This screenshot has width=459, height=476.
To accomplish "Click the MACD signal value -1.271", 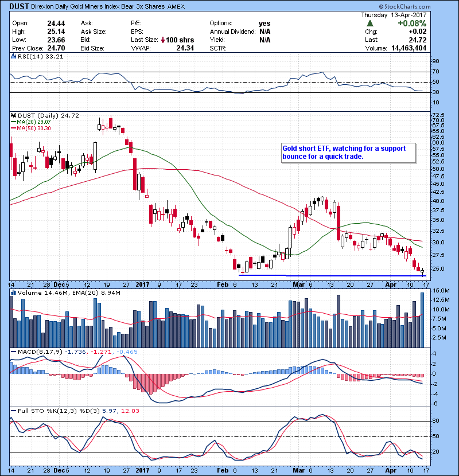I will [x=101, y=352].
